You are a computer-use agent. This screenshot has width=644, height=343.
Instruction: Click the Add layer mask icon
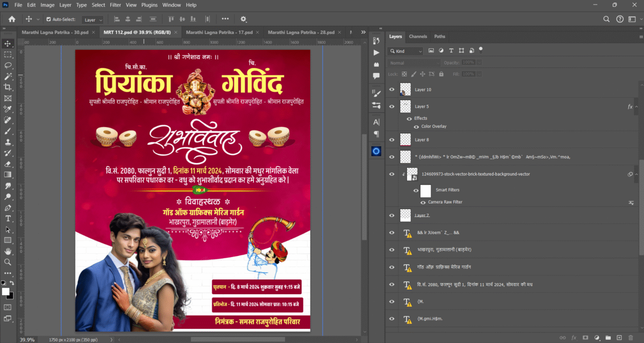click(x=585, y=337)
